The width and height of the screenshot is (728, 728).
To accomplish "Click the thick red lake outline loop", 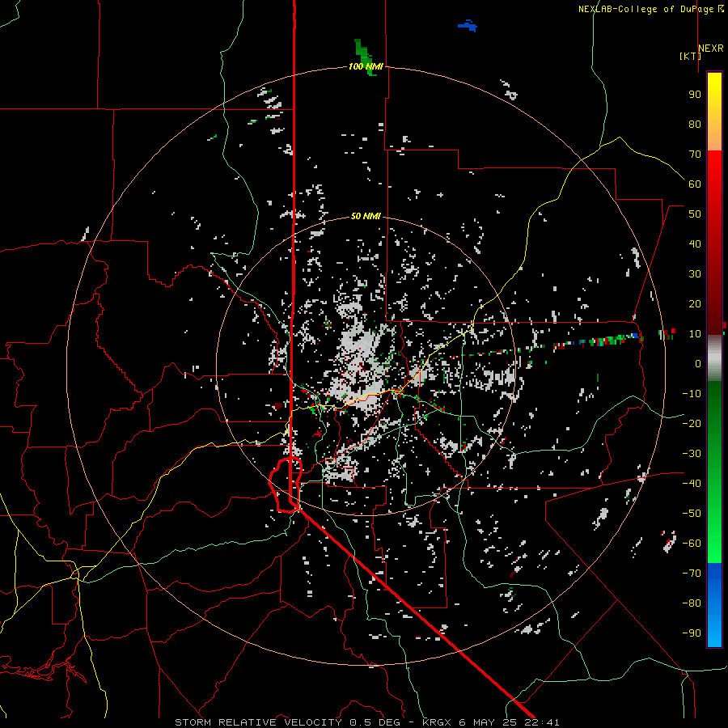I will click(x=286, y=485).
